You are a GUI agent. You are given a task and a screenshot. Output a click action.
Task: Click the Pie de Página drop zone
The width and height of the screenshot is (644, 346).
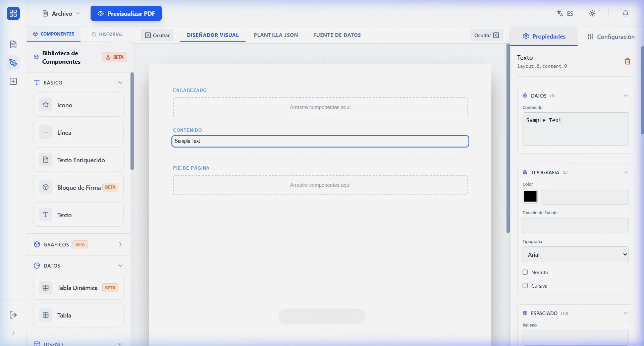tap(320, 185)
